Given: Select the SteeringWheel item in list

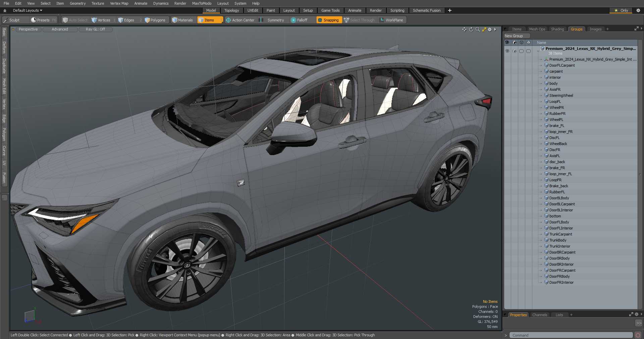Looking at the screenshot, I should [x=561, y=95].
